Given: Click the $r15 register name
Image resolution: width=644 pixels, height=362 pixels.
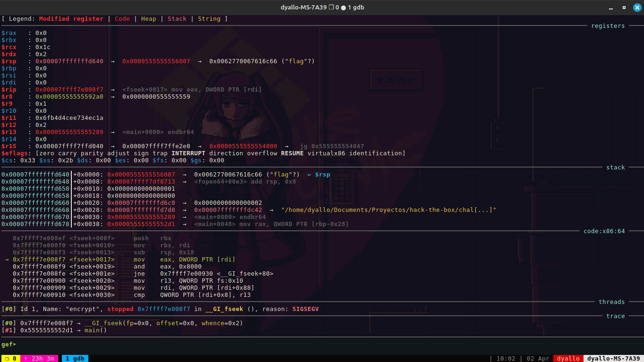Looking at the screenshot, I should click(9, 146).
